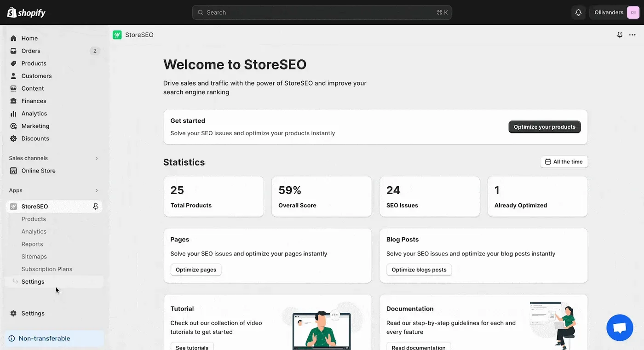The width and height of the screenshot is (644, 350).
Task: Unpin StoreSEO using sidebar pin icon
Action: coord(96,207)
